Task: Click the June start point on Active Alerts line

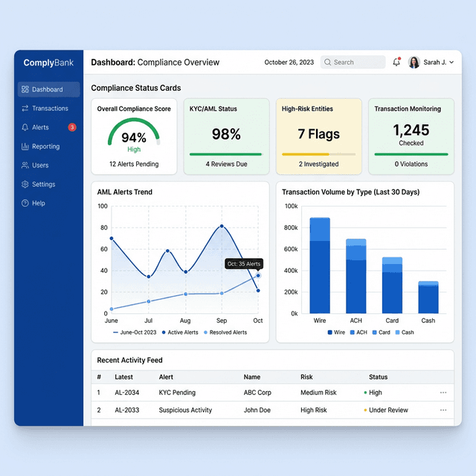Action: click(x=112, y=239)
